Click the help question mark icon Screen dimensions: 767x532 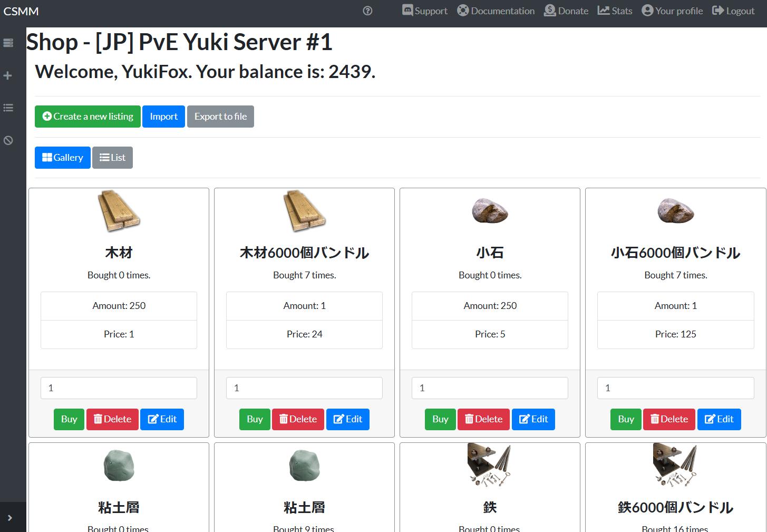(367, 11)
